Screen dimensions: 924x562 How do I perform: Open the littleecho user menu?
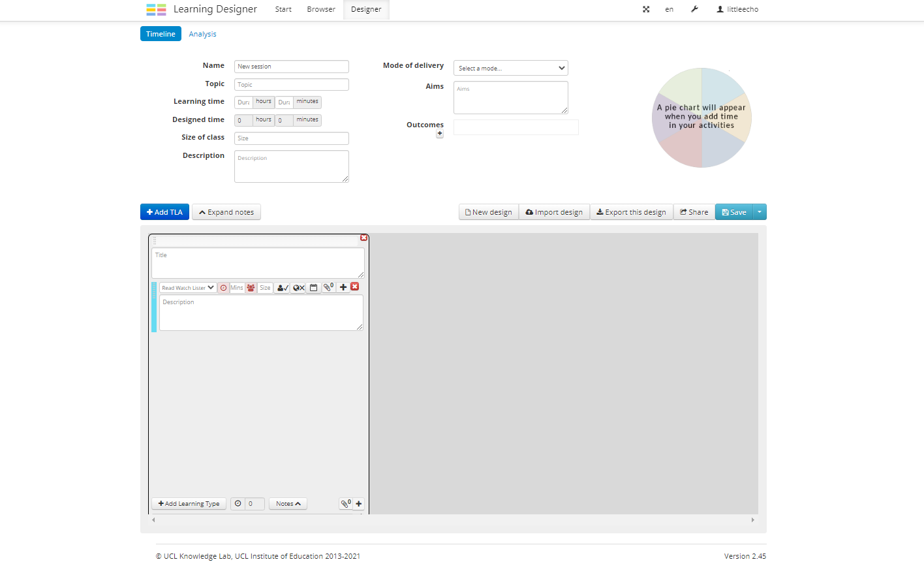(x=737, y=9)
